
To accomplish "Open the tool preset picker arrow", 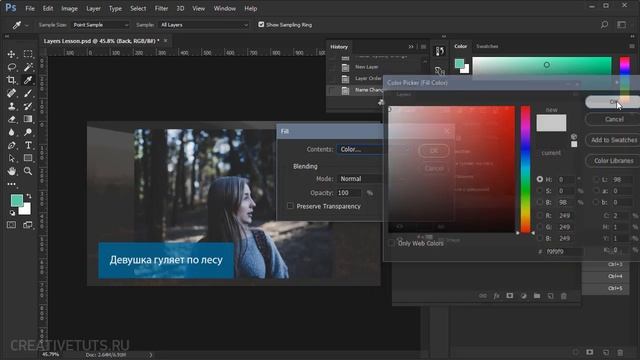I will pyautogui.click(x=27, y=25).
